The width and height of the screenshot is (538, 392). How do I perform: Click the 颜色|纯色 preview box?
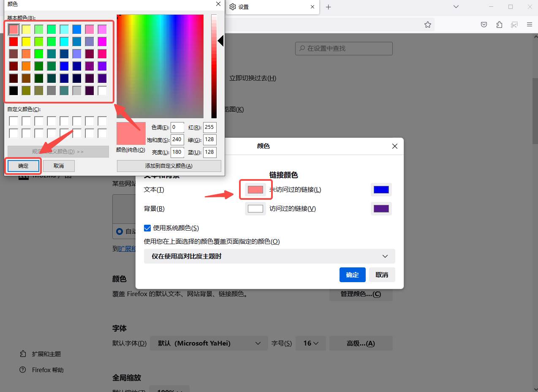pyautogui.click(x=131, y=133)
